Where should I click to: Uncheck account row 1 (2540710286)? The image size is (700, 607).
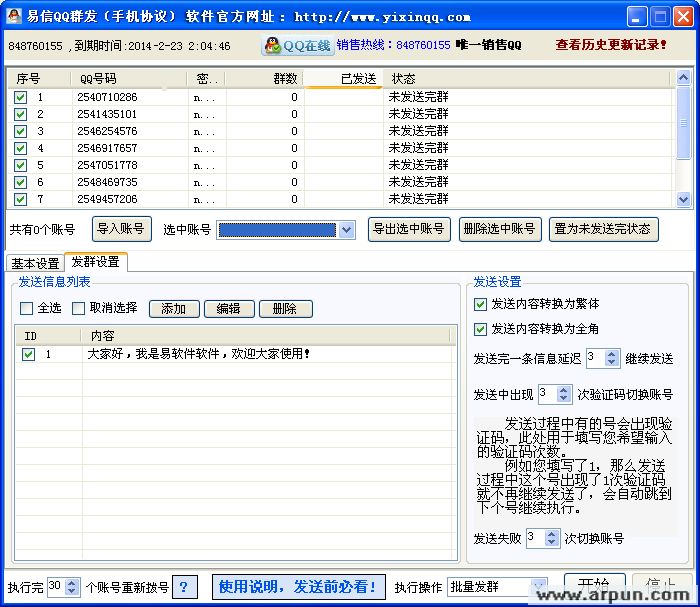21,97
